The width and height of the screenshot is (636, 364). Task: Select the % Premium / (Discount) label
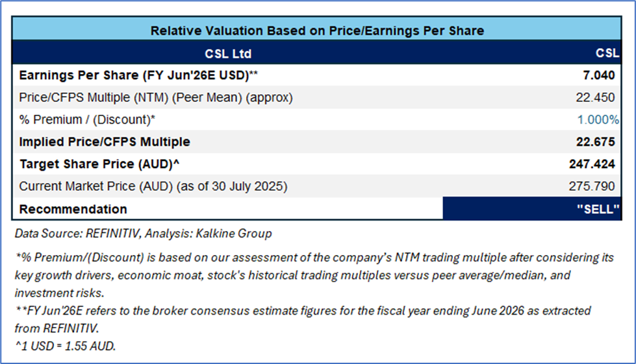pos(88,120)
